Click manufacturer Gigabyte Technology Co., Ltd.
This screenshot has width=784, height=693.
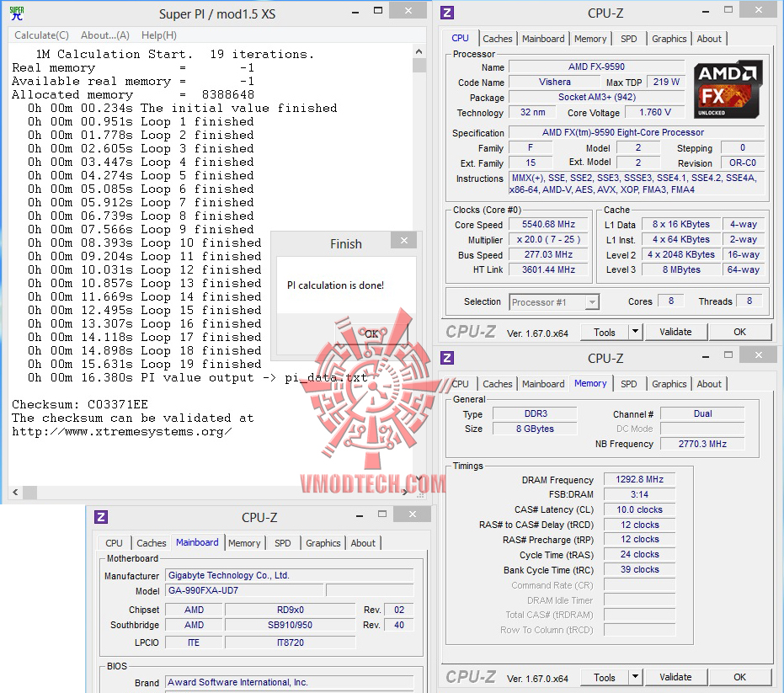pos(290,575)
